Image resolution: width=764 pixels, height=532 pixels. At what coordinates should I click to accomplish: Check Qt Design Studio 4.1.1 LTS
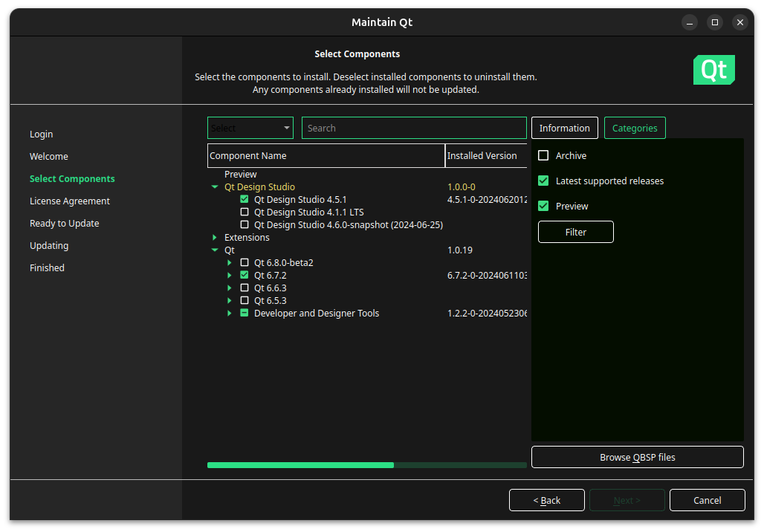244,212
